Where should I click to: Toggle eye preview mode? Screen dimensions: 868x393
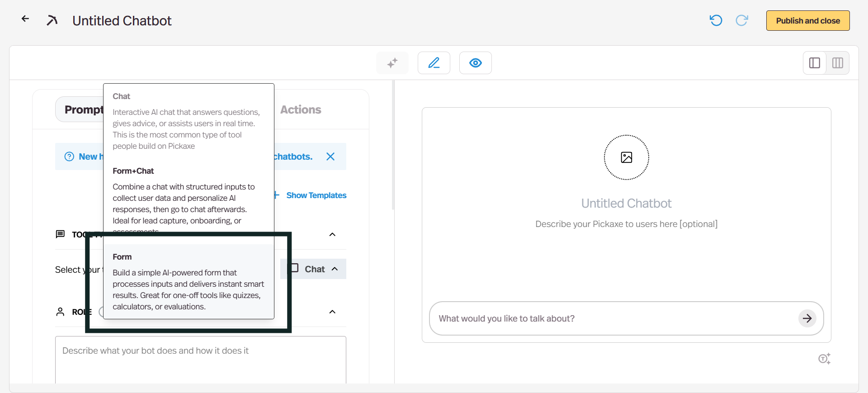pyautogui.click(x=475, y=63)
